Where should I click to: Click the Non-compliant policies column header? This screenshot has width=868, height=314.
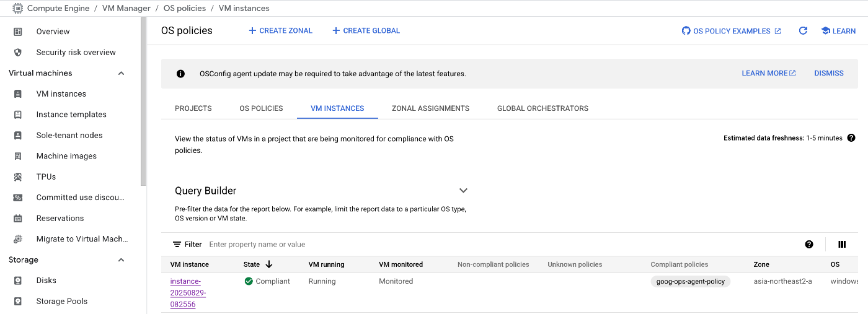pyautogui.click(x=494, y=264)
